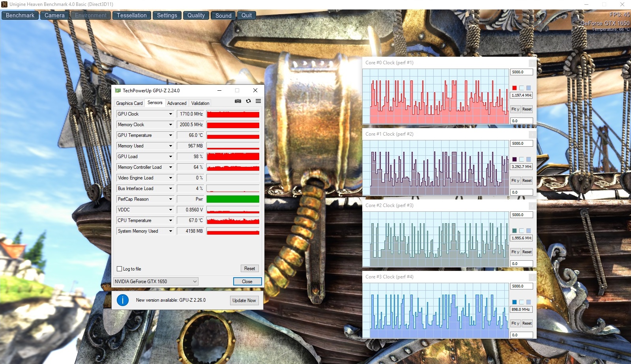Open the Memory Controller Load dropdown
The height and width of the screenshot is (364, 631).
pos(170,167)
